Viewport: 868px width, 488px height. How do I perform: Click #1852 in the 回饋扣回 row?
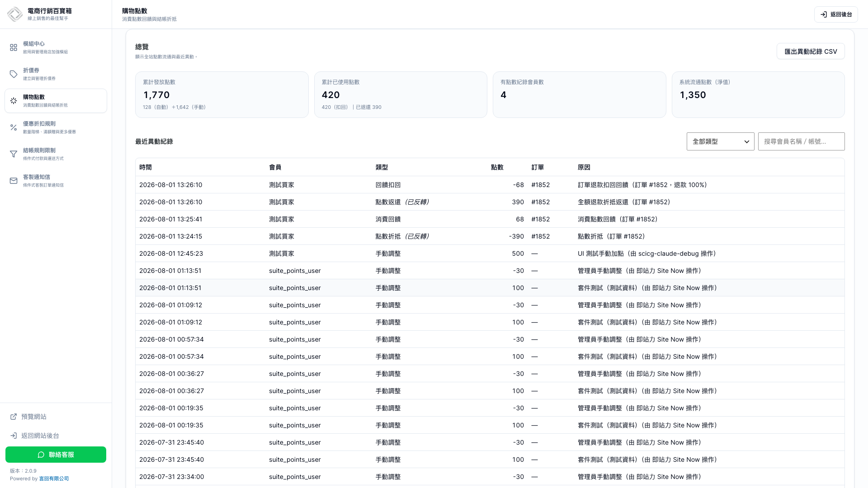(541, 185)
